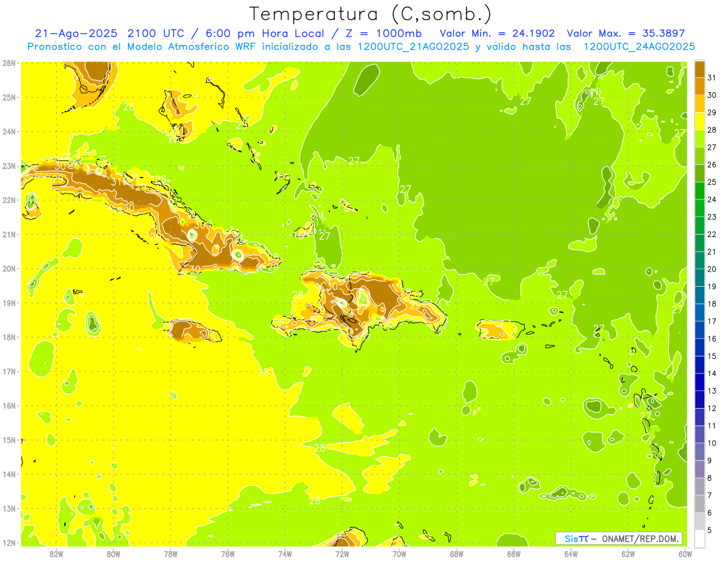Pick the legend swatch between 25 and 26

699,173
